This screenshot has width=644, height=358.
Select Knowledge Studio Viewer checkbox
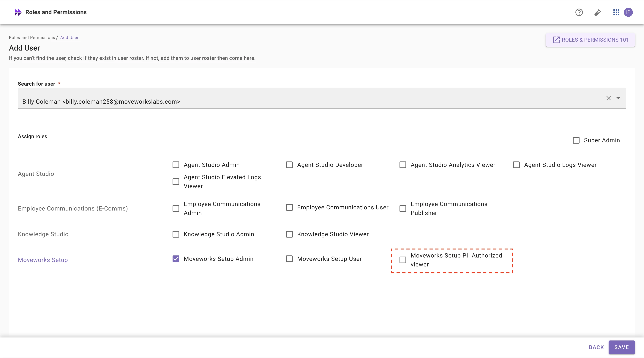pos(289,234)
